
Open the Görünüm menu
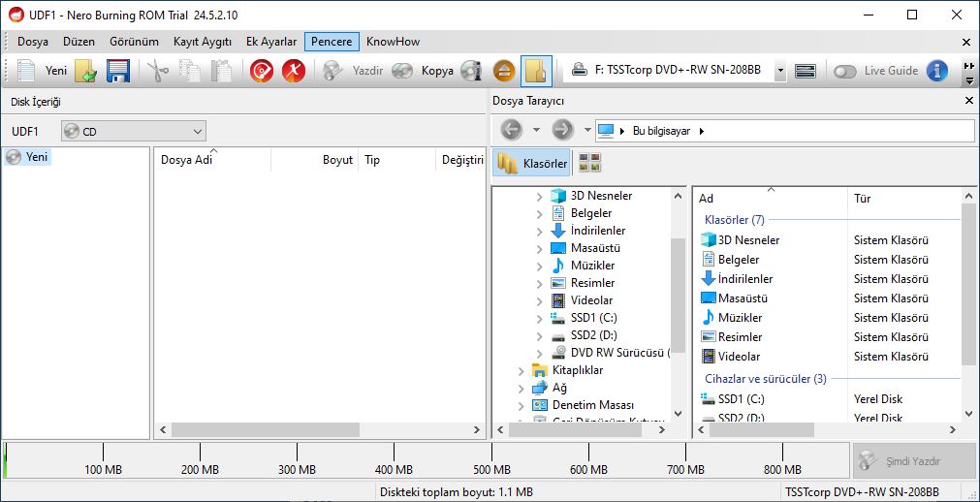pyautogui.click(x=134, y=42)
